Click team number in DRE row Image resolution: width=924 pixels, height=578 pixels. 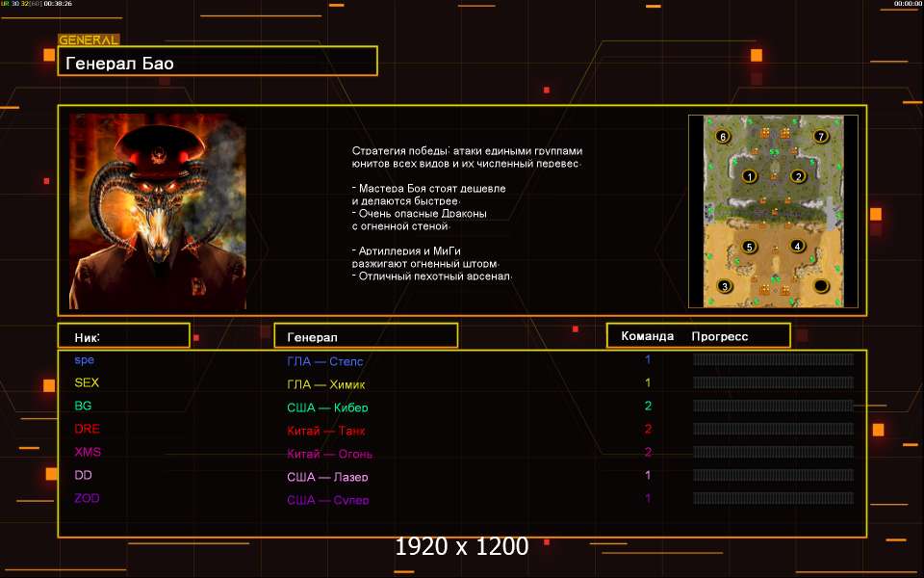point(648,429)
